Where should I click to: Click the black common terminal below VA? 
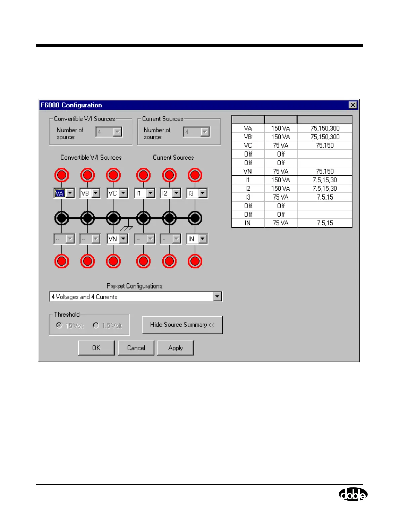(x=62, y=218)
